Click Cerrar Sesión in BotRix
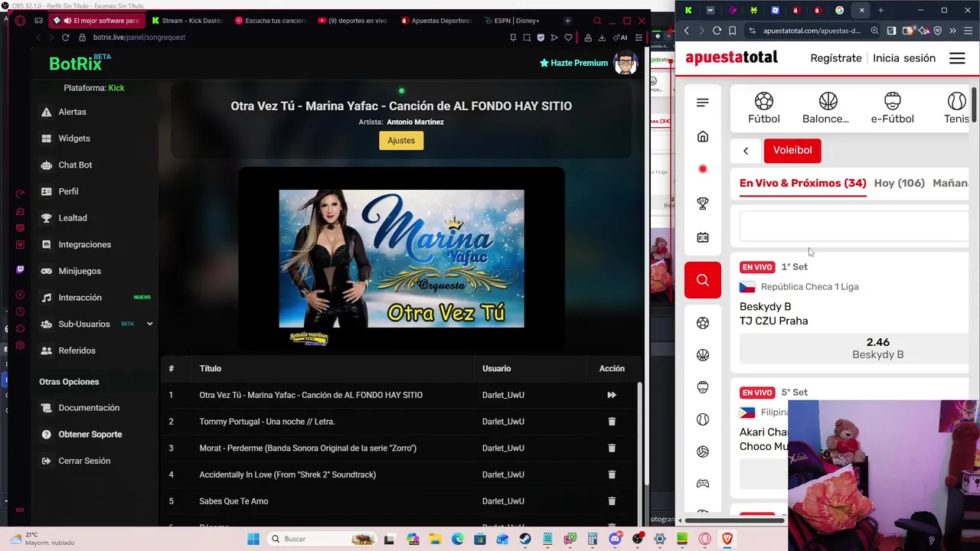 [84, 461]
